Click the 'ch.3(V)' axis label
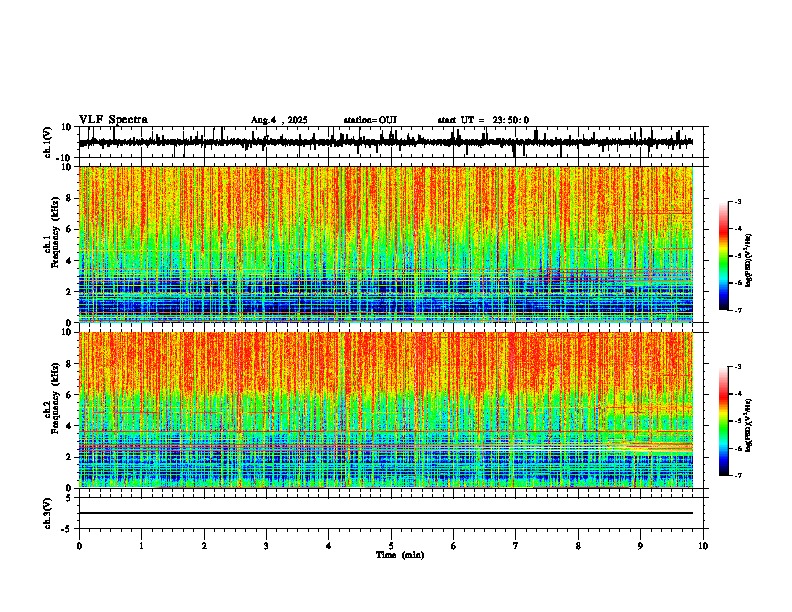This screenshot has height=612, width=792. coord(48,513)
